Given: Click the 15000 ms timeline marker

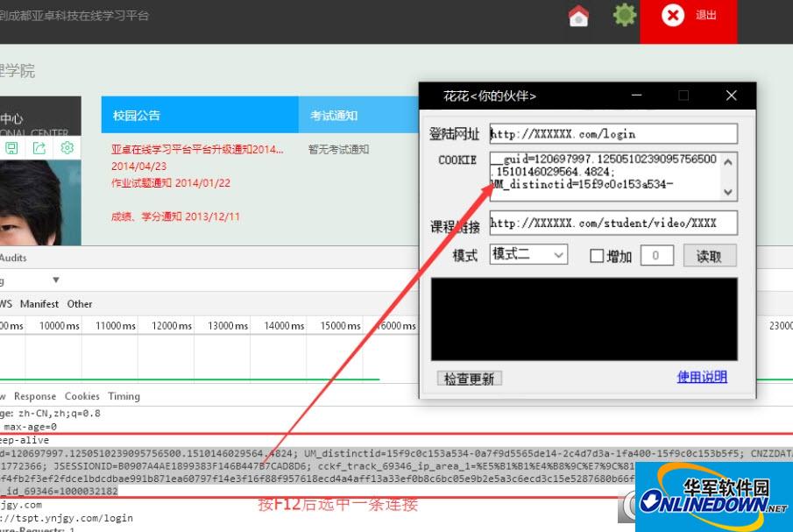Looking at the screenshot, I should point(340,326).
